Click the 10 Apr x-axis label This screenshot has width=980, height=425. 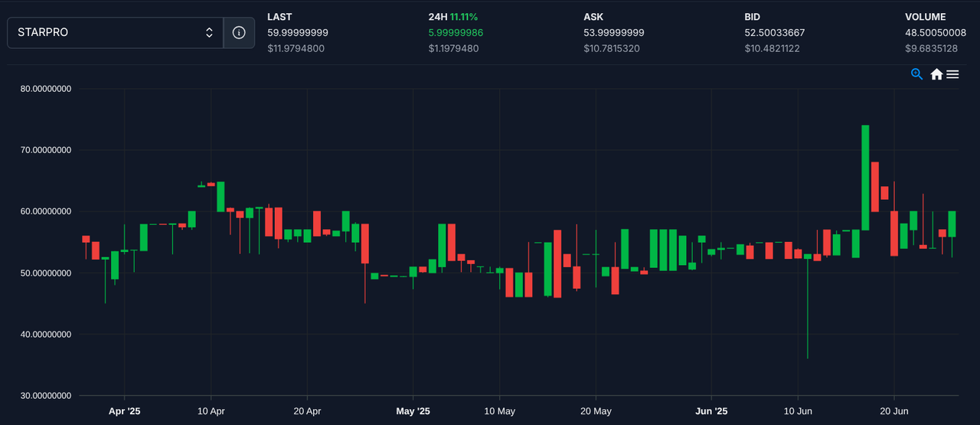pos(211,411)
